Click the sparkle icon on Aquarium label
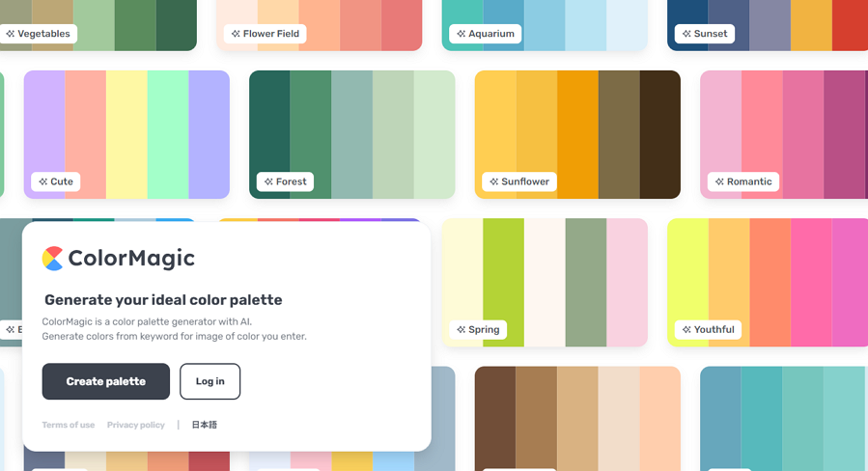The image size is (868, 471). pos(462,34)
